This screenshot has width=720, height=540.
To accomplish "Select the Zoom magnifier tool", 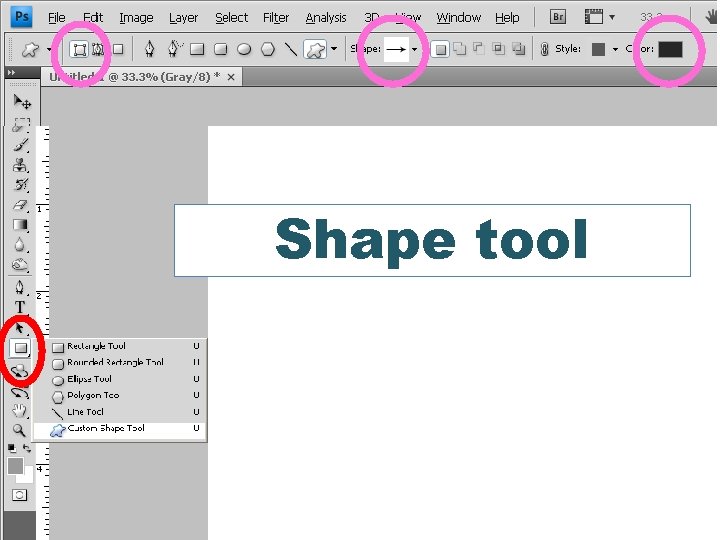I will click(x=19, y=430).
